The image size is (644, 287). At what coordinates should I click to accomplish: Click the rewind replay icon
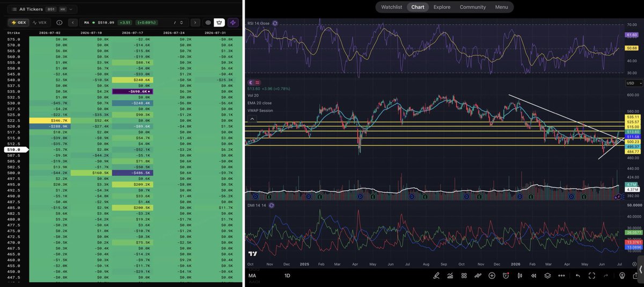pyautogui.click(x=533, y=276)
